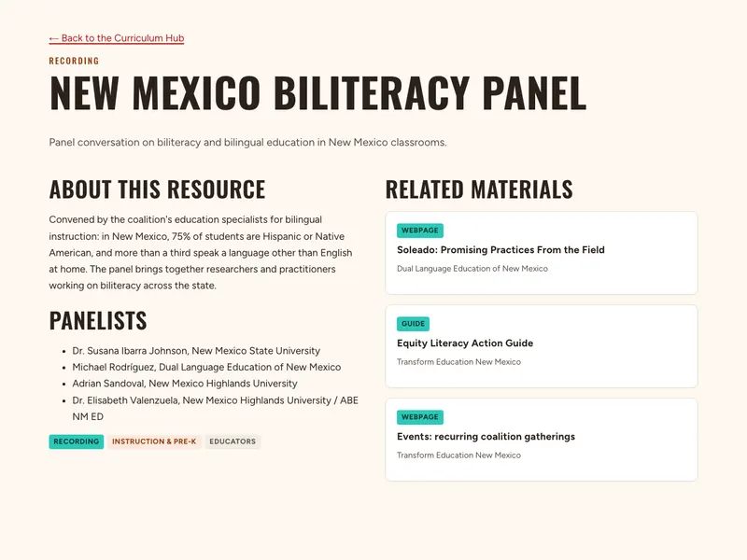This screenshot has width=747, height=560.
Task: Click Dual Language Education of New Mexico subtitle
Action: click(x=472, y=269)
